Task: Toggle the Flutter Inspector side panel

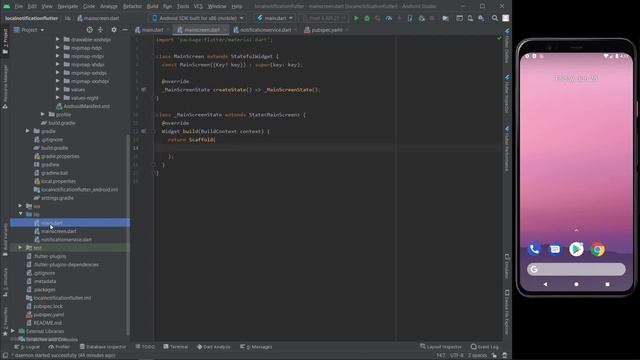Action: click(507, 94)
